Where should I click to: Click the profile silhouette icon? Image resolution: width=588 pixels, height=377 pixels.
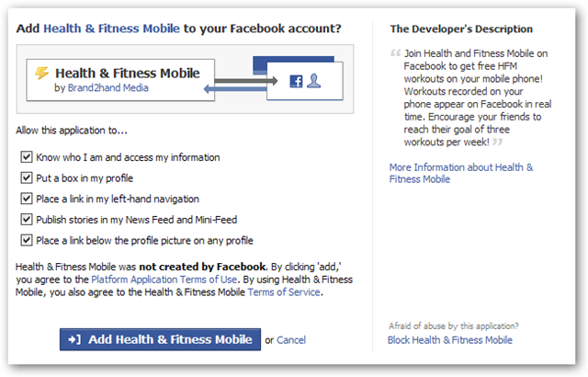[312, 82]
